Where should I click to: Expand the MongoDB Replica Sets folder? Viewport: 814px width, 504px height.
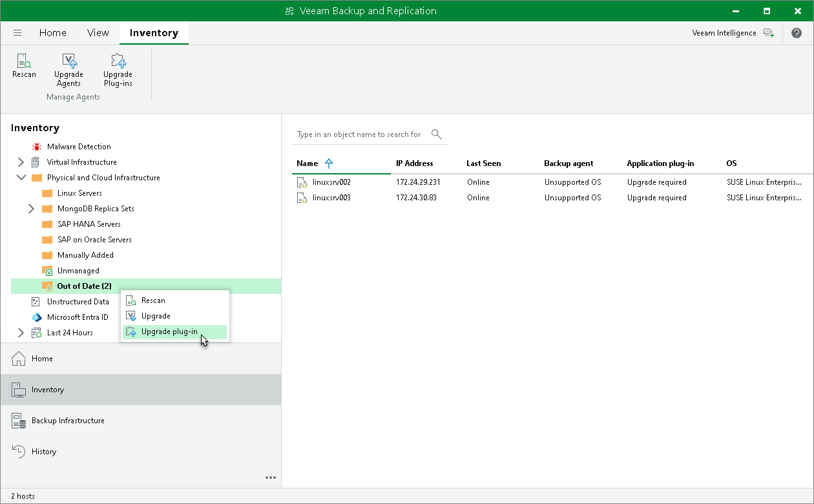[x=31, y=209]
